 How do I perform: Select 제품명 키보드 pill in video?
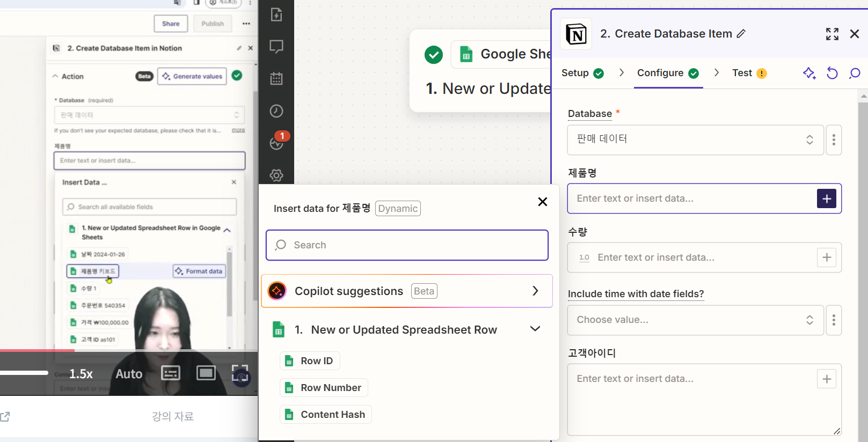(92, 271)
